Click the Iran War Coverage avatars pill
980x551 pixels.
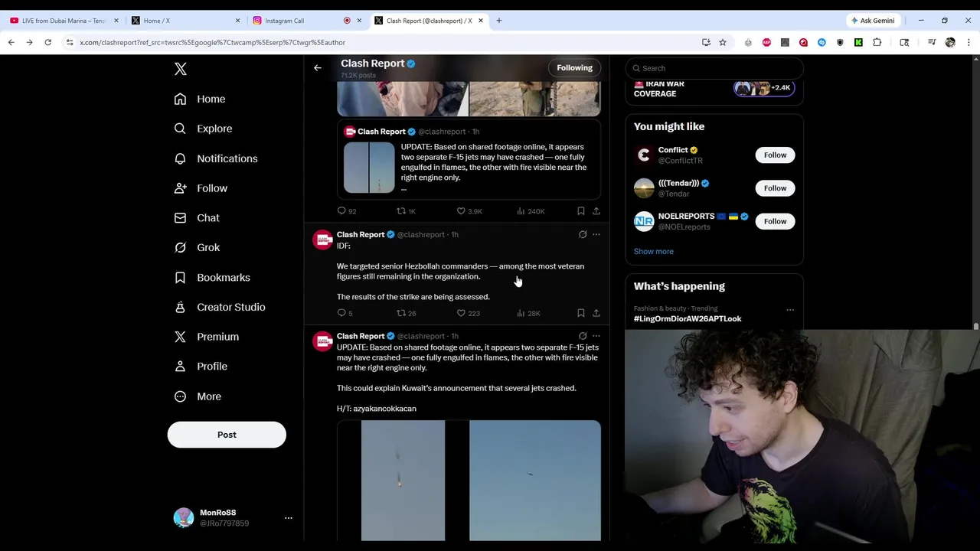tap(764, 88)
